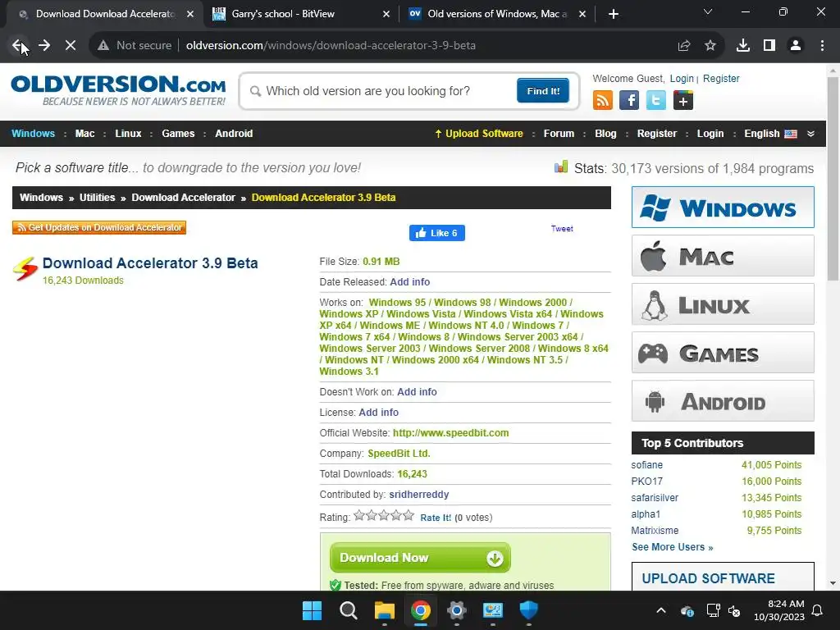Image resolution: width=840 pixels, height=630 pixels.
Task: Open the Windows sidebar banner
Action: (723, 208)
